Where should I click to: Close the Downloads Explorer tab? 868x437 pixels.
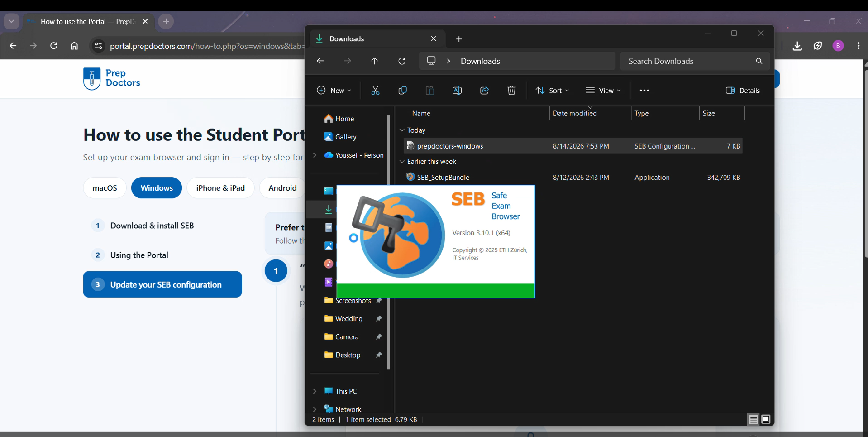(x=434, y=39)
